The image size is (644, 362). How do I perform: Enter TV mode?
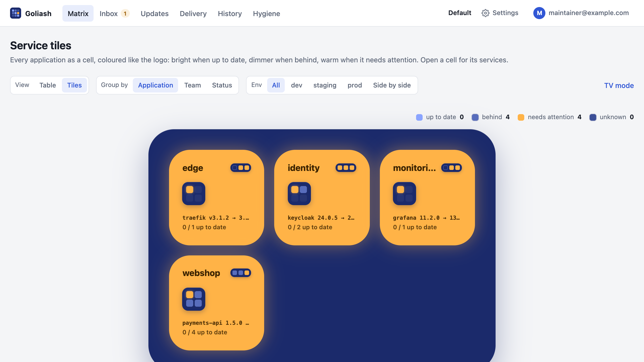pos(619,85)
